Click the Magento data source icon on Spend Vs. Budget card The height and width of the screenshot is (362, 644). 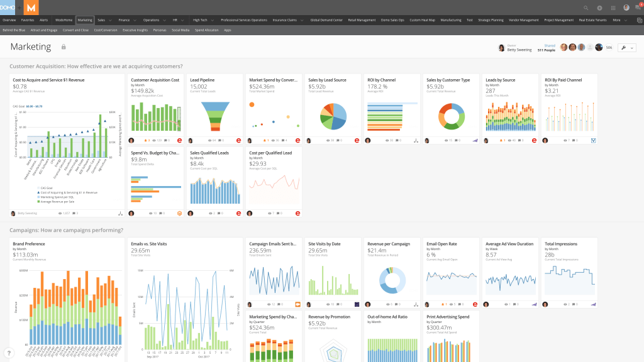(x=180, y=213)
